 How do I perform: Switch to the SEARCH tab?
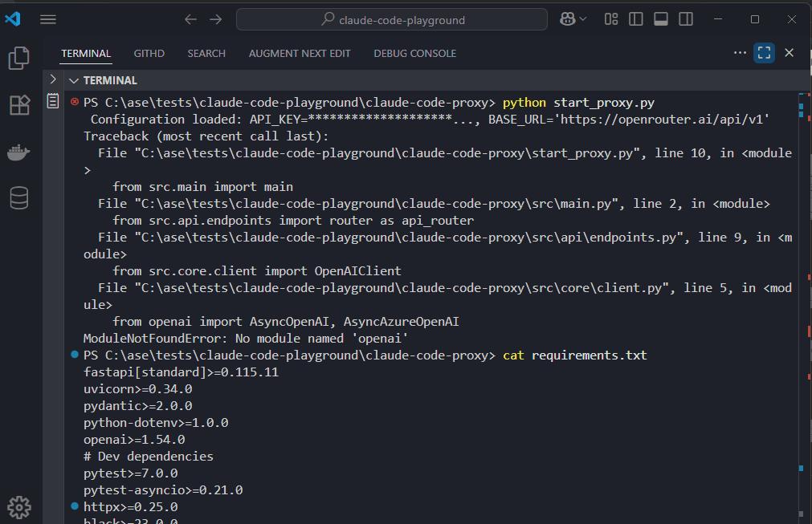point(206,53)
